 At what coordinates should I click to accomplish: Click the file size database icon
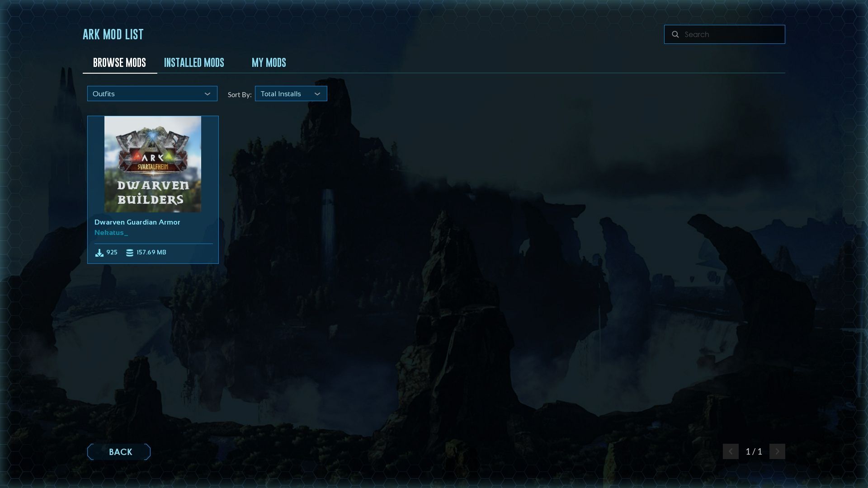coord(130,253)
